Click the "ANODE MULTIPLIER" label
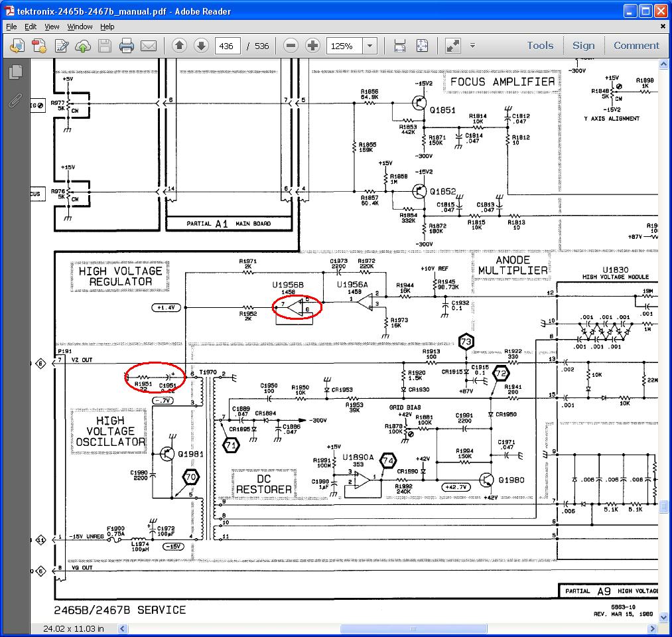Viewport: 672px width, 637px height. (513, 265)
